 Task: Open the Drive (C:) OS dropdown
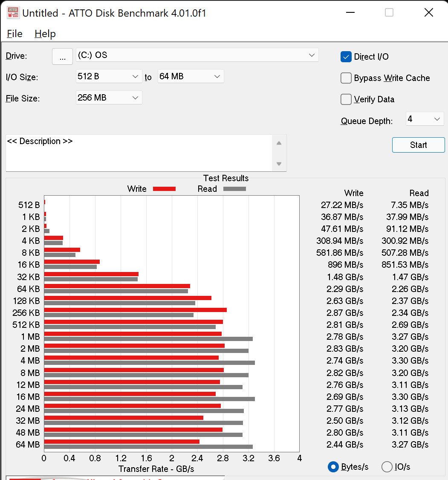tap(197, 55)
